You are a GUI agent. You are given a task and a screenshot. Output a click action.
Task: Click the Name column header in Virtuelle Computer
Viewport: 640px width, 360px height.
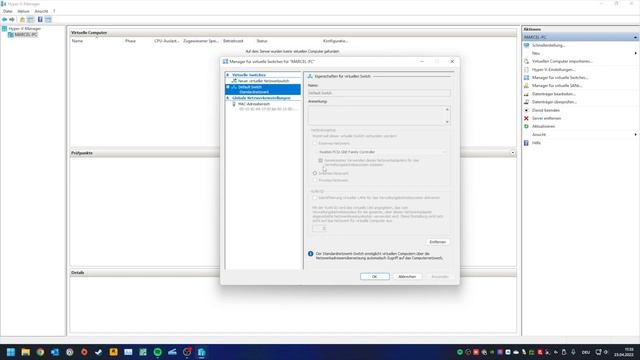(x=77, y=41)
